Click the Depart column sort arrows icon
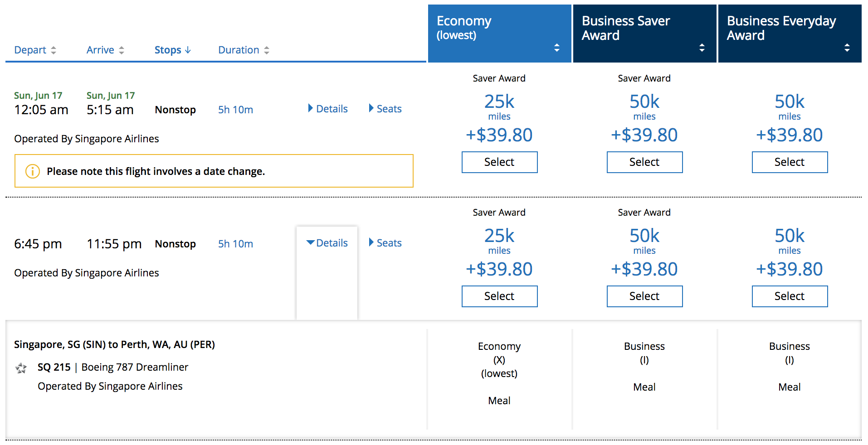This screenshot has width=868, height=445. [54, 50]
